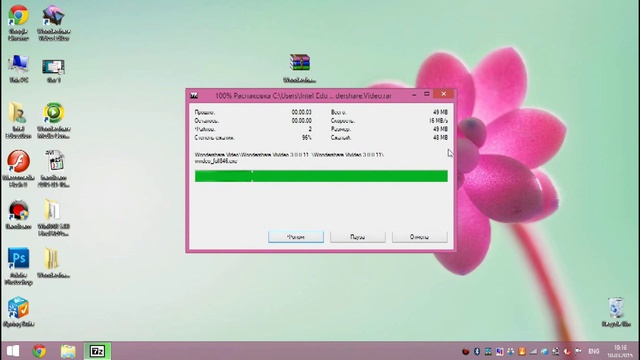Image resolution: width=640 pixels, height=360 pixels.
Task: Click the Bluetooth tray icon
Action: [477, 351]
